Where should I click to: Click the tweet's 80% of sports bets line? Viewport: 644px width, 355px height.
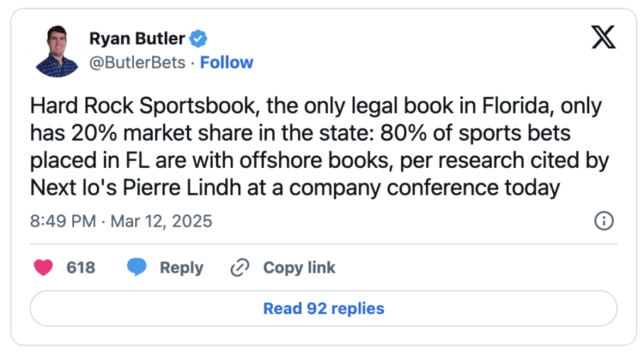478,133
